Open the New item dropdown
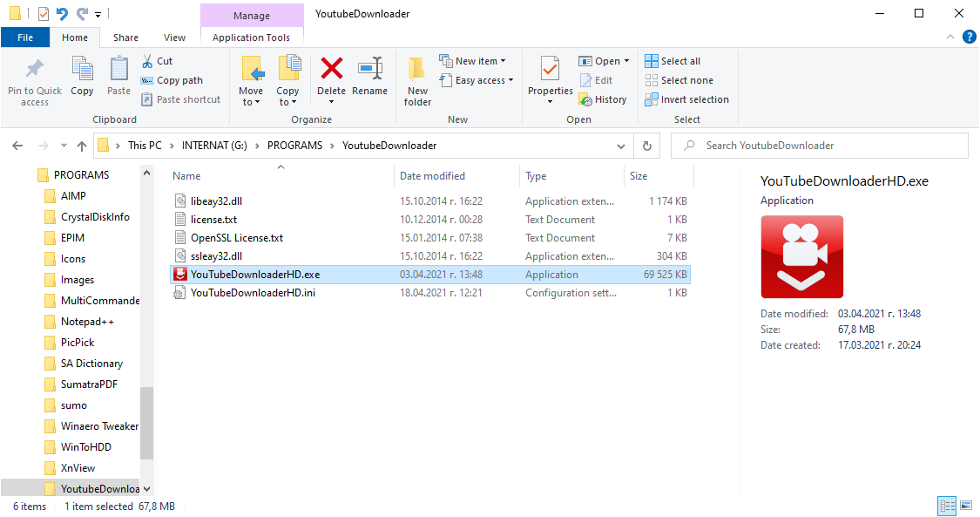Viewport: 980px width, 517px height. [x=472, y=61]
